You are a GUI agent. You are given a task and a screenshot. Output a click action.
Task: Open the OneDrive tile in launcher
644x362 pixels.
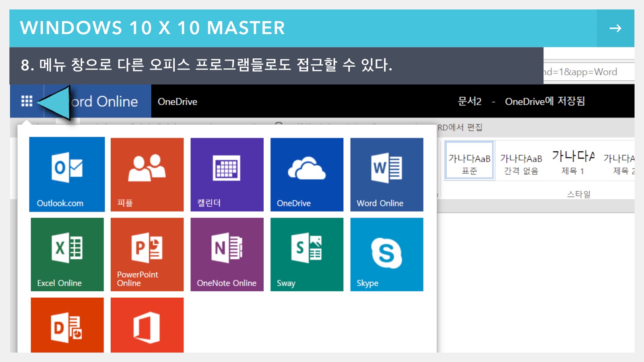(x=307, y=175)
